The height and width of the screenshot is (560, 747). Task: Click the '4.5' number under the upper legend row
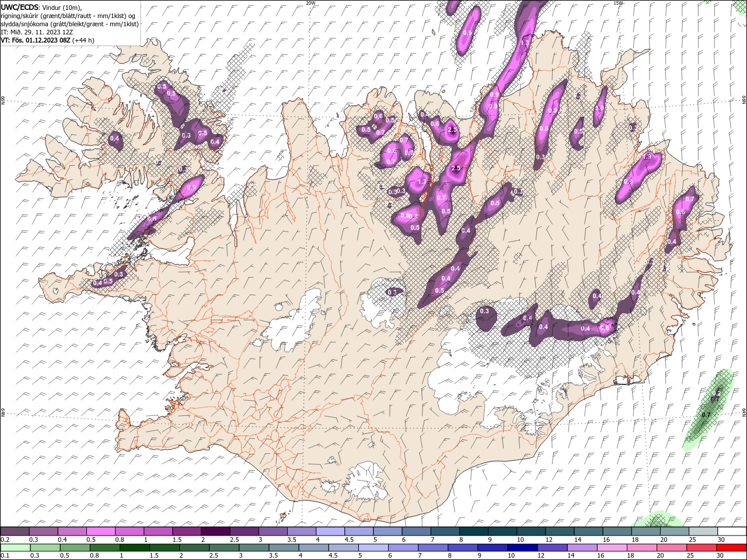tap(349, 540)
